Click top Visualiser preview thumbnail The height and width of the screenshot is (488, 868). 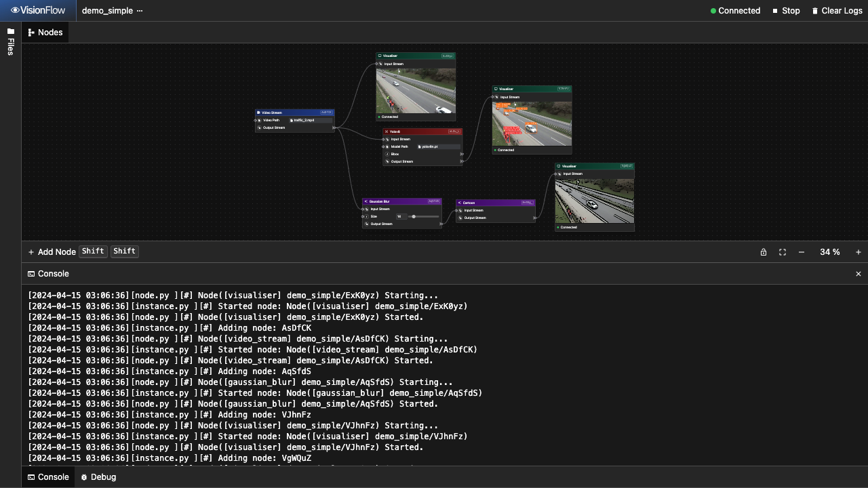point(416,90)
